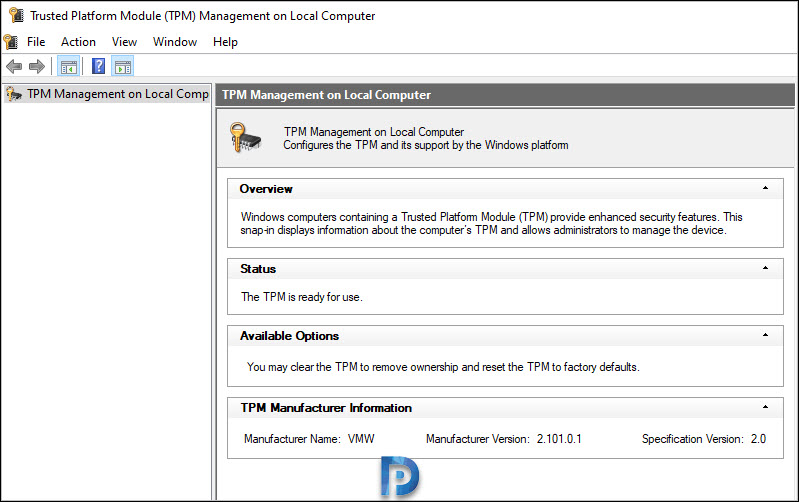Collapse the TPM Manufacturer Information section
Image resolution: width=799 pixels, height=502 pixels.
(x=765, y=407)
